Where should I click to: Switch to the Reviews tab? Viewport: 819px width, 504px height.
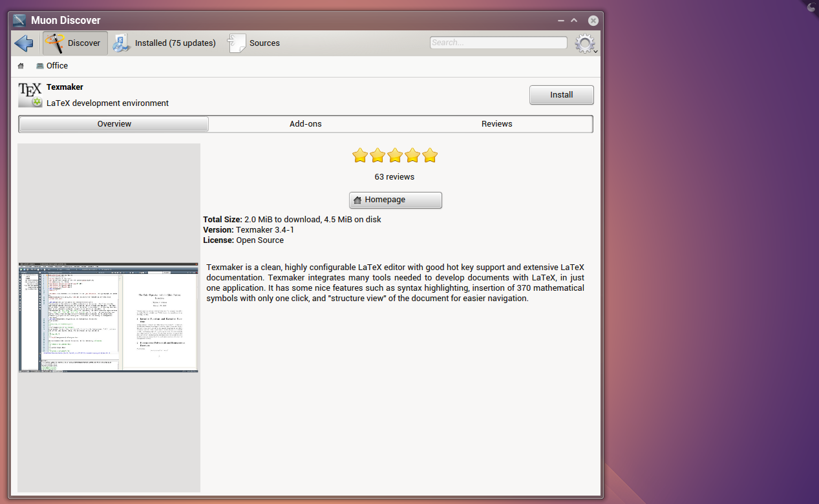point(496,124)
